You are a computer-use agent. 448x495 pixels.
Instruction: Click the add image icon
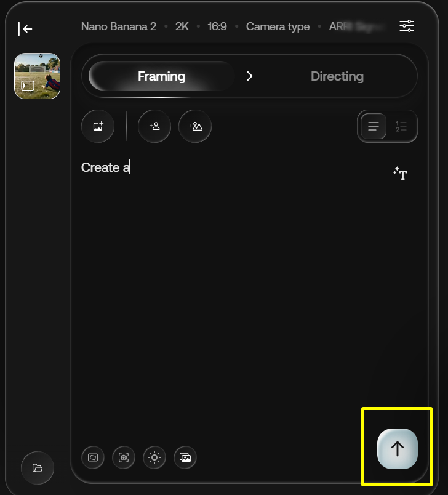[98, 126]
